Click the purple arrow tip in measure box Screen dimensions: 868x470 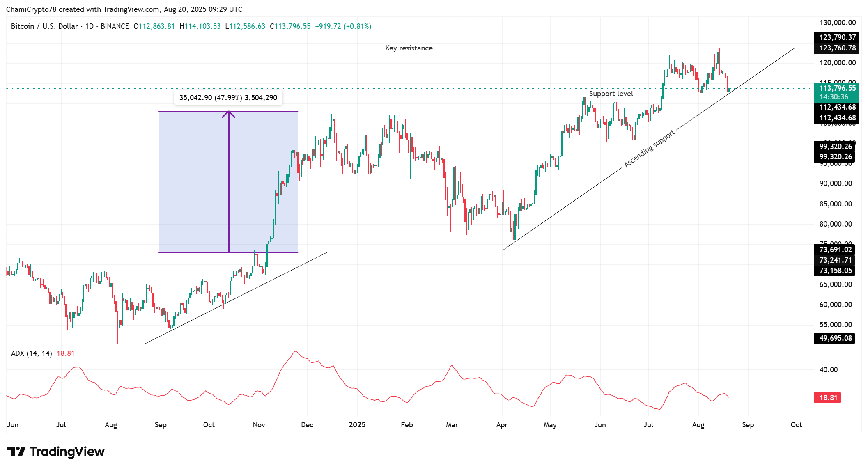(x=229, y=113)
